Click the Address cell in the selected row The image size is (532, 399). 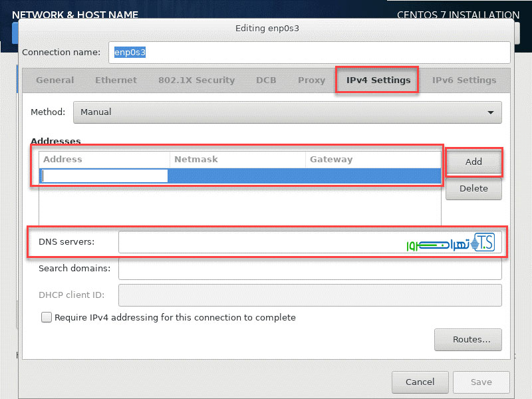click(x=104, y=176)
